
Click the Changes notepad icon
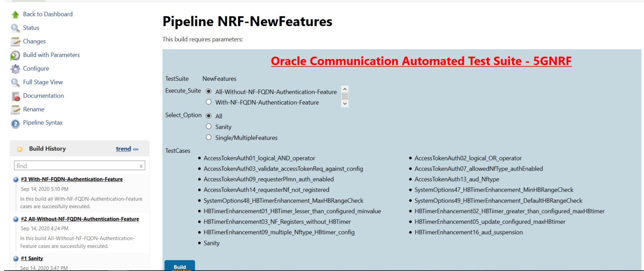tap(15, 41)
